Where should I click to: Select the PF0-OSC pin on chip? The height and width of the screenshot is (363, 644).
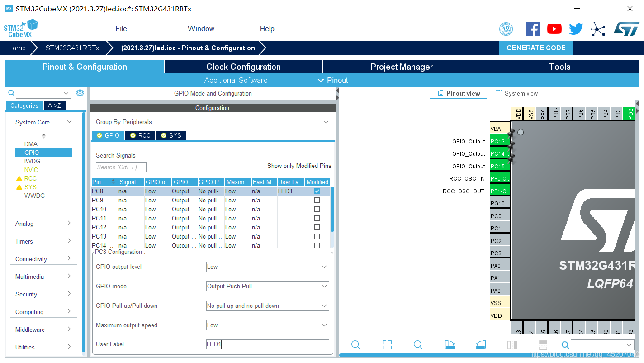click(500, 178)
